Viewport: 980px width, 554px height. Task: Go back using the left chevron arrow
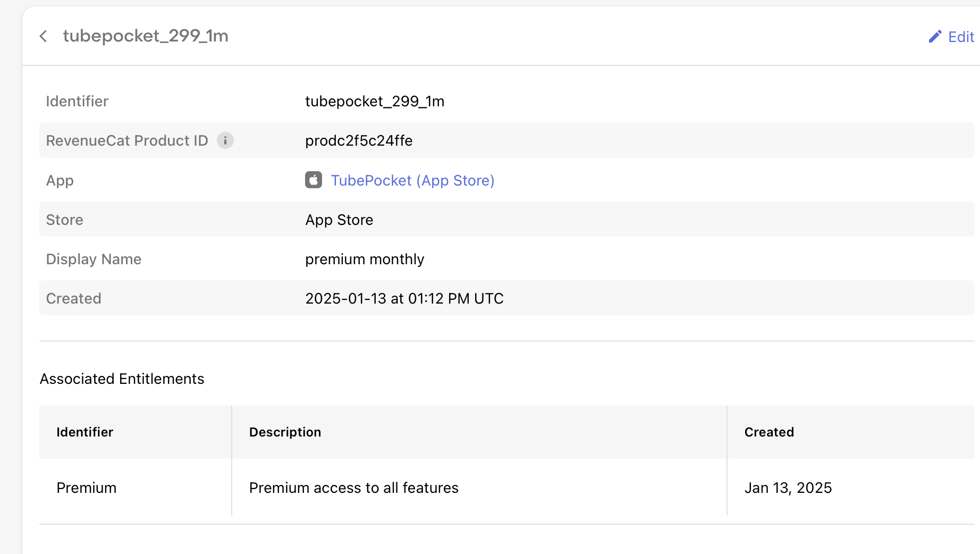coord(44,36)
